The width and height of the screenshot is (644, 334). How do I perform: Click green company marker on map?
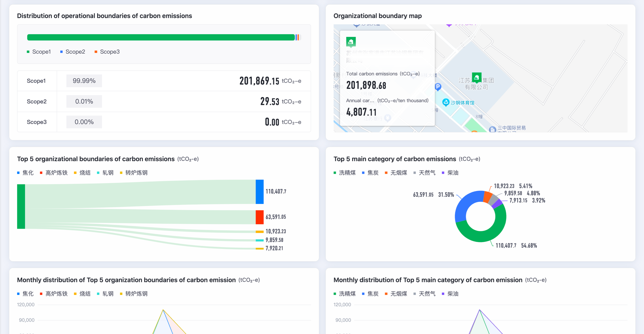pyautogui.click(x=477, y=77)
